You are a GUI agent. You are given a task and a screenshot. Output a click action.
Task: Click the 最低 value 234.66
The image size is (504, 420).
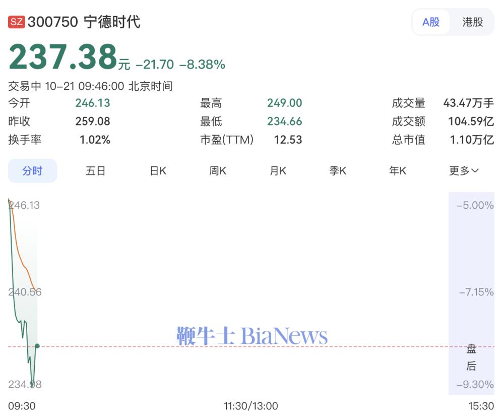[x=284, y=121]
